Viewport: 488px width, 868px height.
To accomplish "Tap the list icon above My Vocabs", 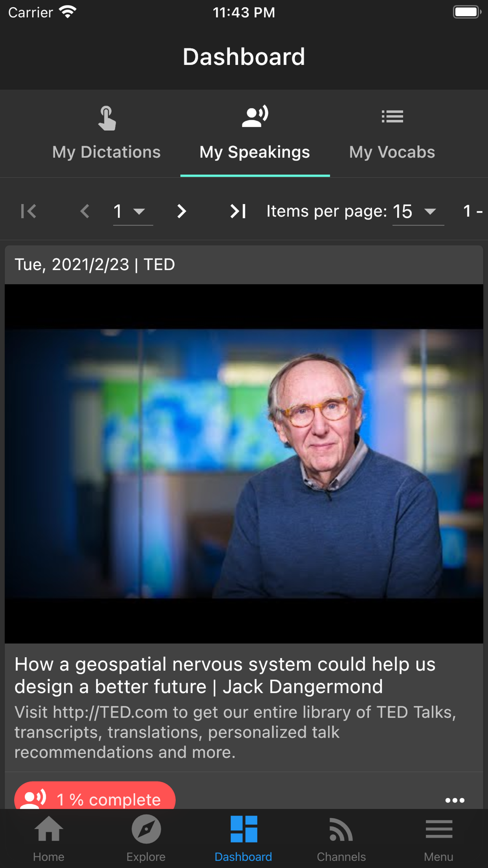I will coord(392,117).
